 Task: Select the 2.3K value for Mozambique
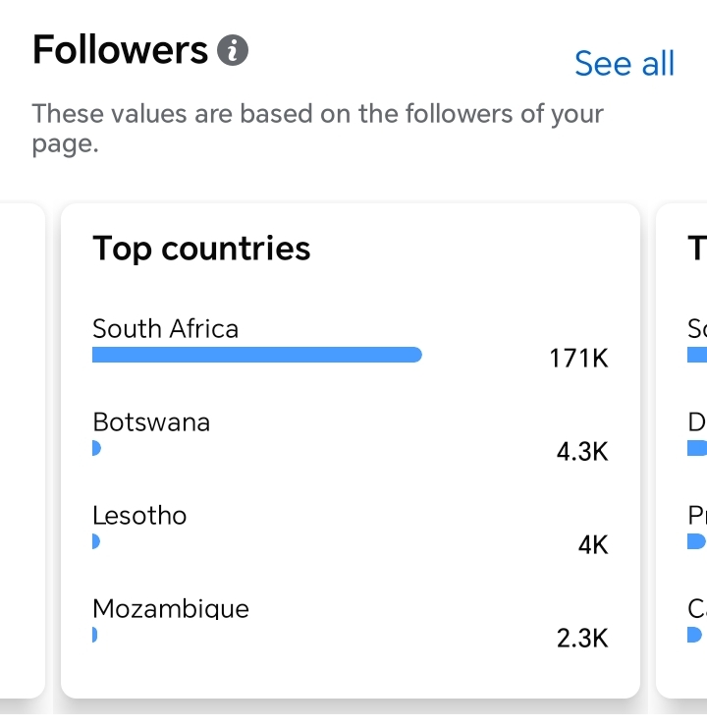[582, 639]
